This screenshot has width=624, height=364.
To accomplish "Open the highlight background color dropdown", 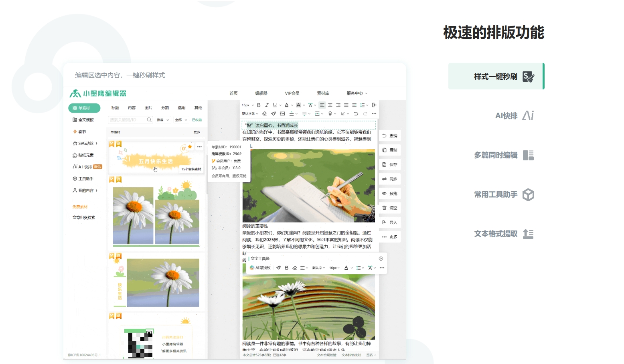I will click(x=304, y=105).
